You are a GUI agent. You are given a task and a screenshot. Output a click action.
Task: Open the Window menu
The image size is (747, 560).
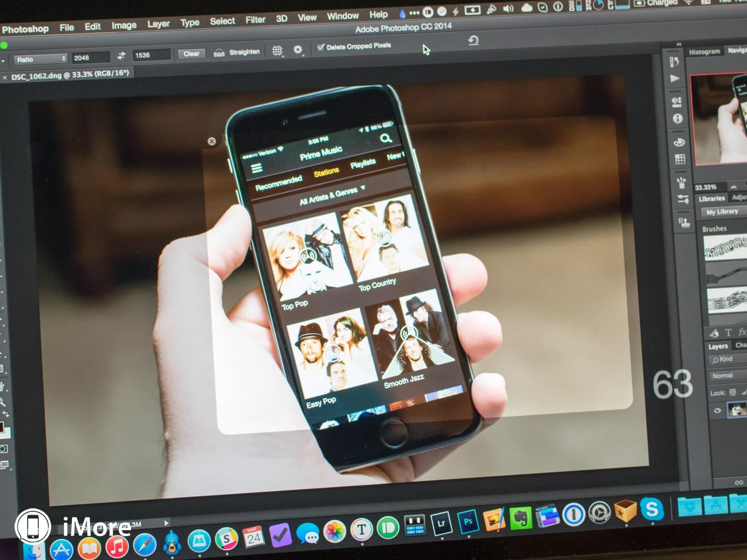pyautogui.click(x=343, y=16)
